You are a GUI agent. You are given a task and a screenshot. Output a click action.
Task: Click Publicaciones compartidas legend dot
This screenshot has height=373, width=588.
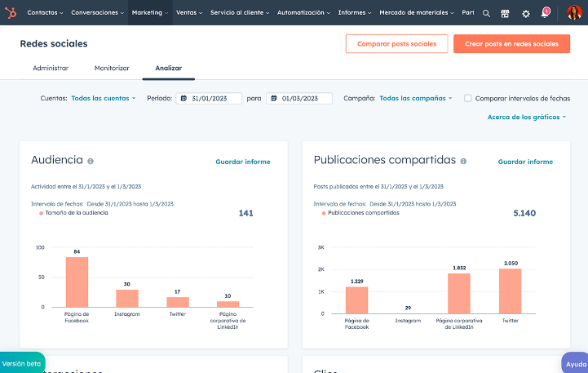pyautogui.click(x=324, y=213)
